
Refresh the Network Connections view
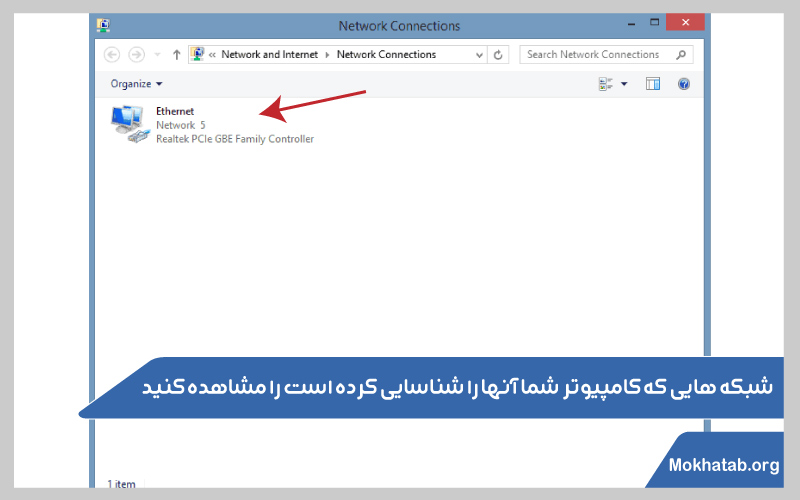(498, 55)
